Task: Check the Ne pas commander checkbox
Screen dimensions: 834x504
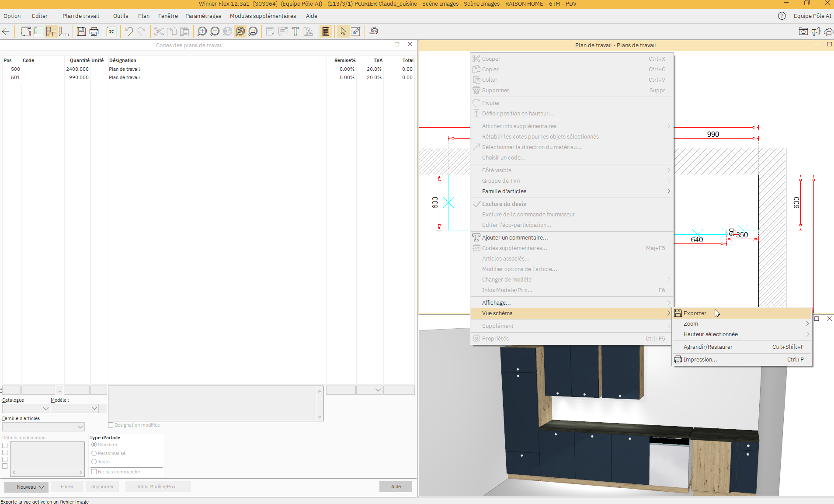Action: [94, 472]
